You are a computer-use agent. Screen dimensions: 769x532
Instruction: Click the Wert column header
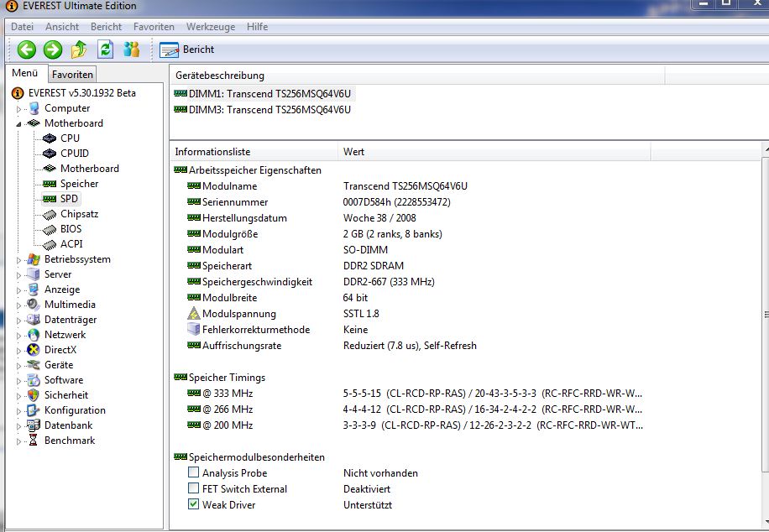point(494,152)
